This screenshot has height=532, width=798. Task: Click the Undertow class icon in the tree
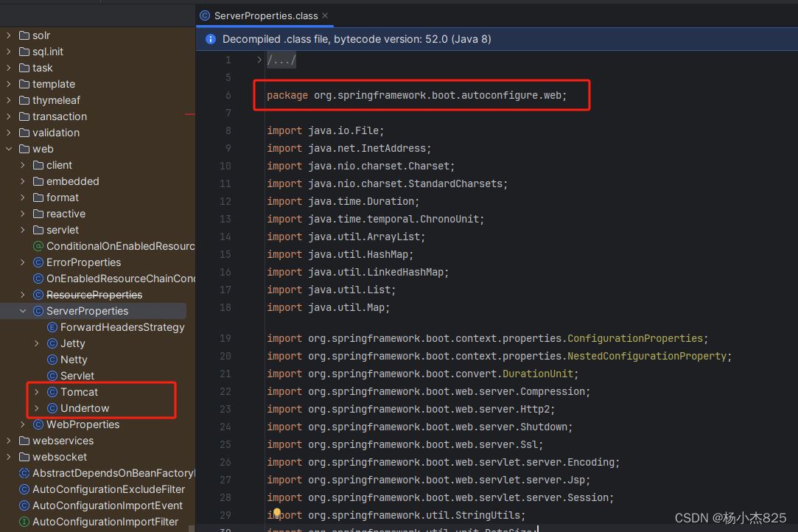pyautogui.click(x=52, y=408)
